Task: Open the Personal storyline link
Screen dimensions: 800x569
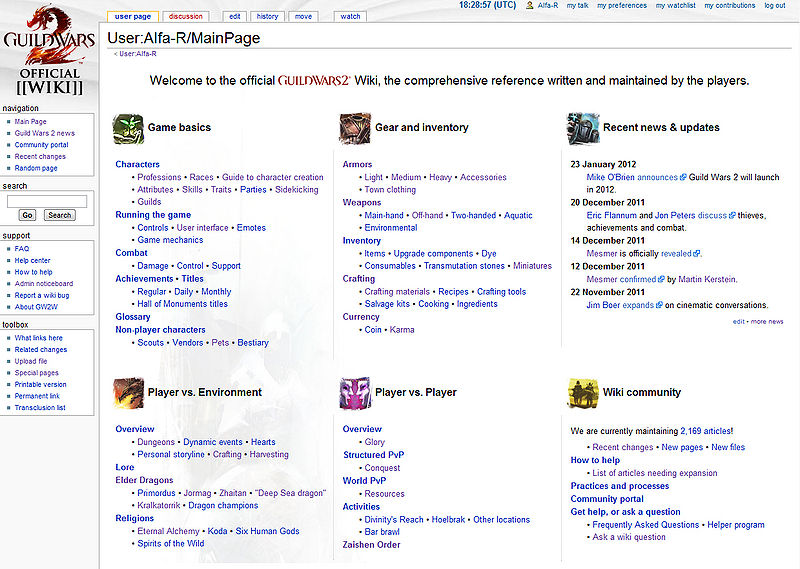Action: [x=171, y=454]
